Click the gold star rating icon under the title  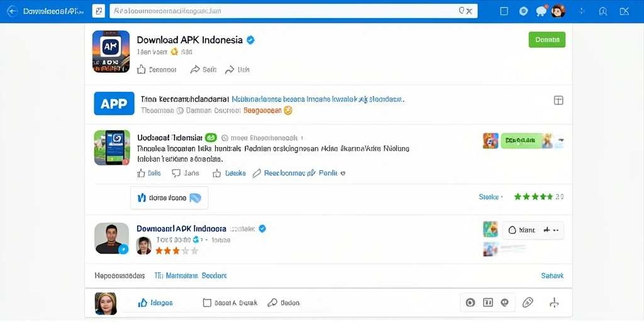(x=174, y=52)
